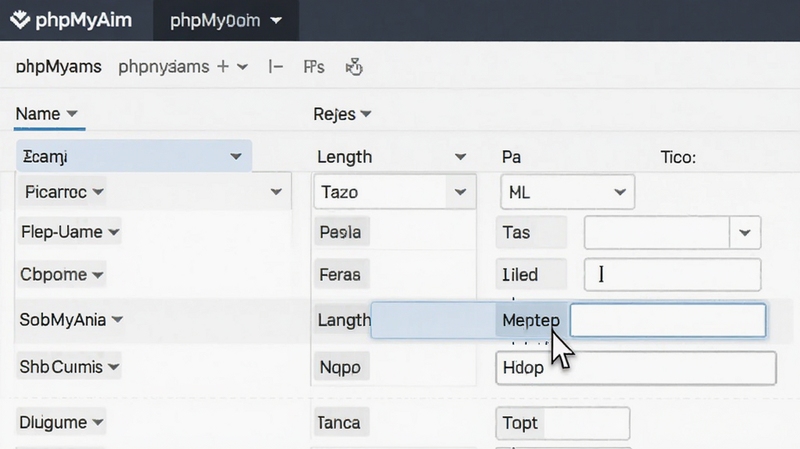The image size is (800, 449).
Task: Click the Nqpo cell
Action: click(340, 367)
